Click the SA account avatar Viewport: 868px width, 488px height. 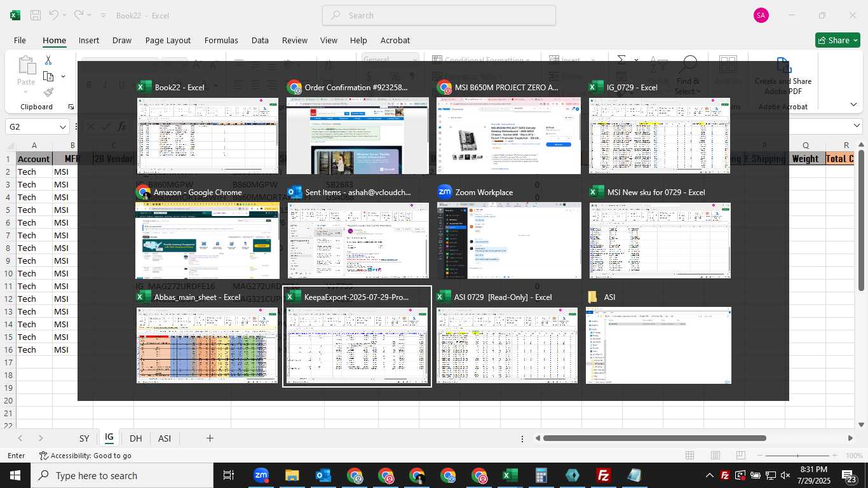click(761, 15)
